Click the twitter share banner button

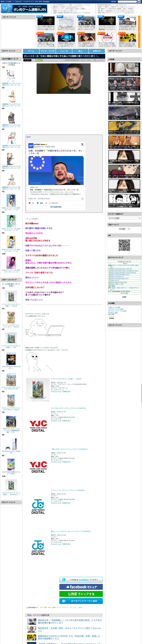pos(81,580)
